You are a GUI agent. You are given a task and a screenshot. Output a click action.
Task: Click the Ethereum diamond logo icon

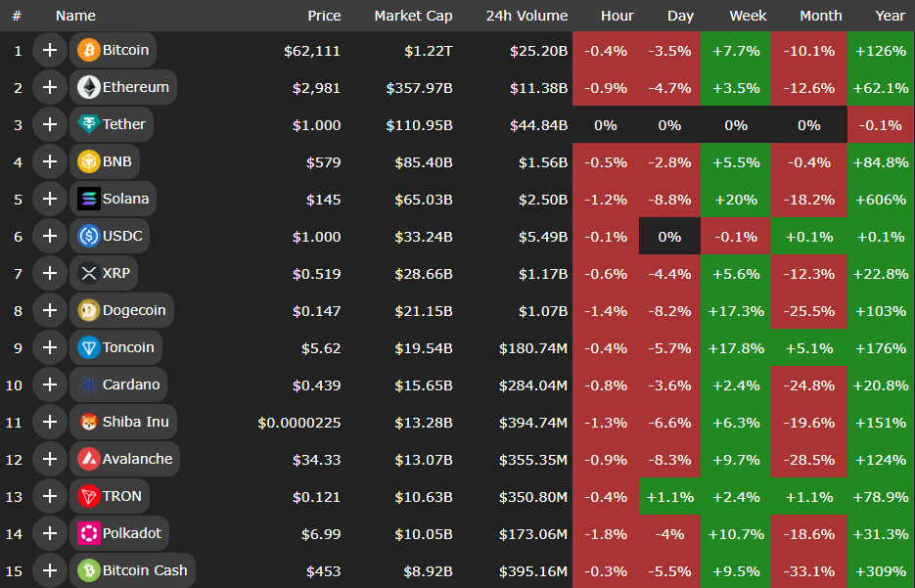pyautogui.click(x=88, y=87)
